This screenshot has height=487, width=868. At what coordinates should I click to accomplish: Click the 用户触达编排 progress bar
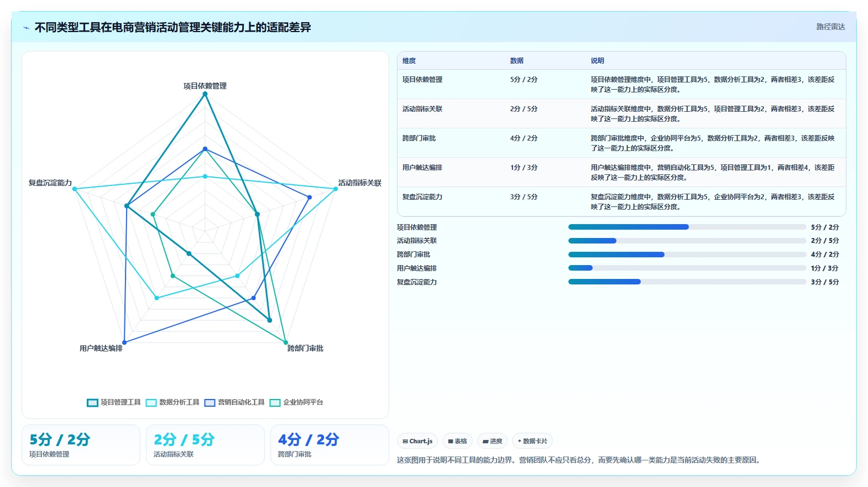pyautogui.click(x=687, y=268)
